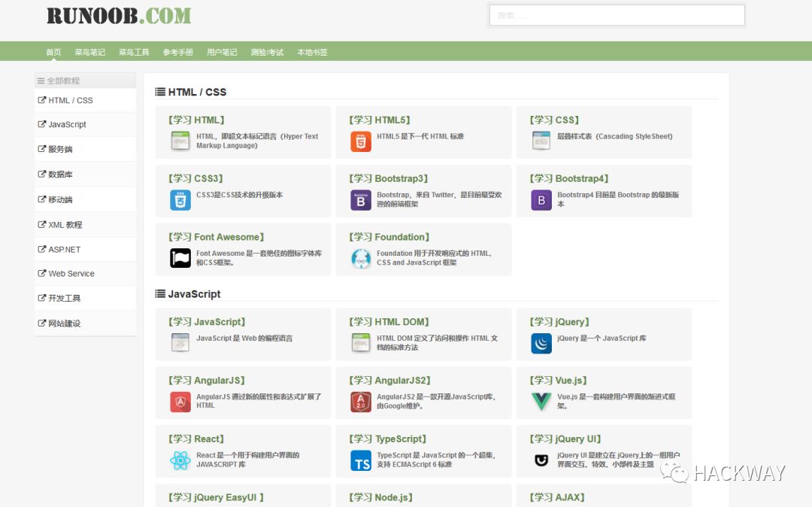Open the 本地书签 navigation item
Image resolution: width=812 pixels, height=507 pixels.
click(x=312, y=52)
